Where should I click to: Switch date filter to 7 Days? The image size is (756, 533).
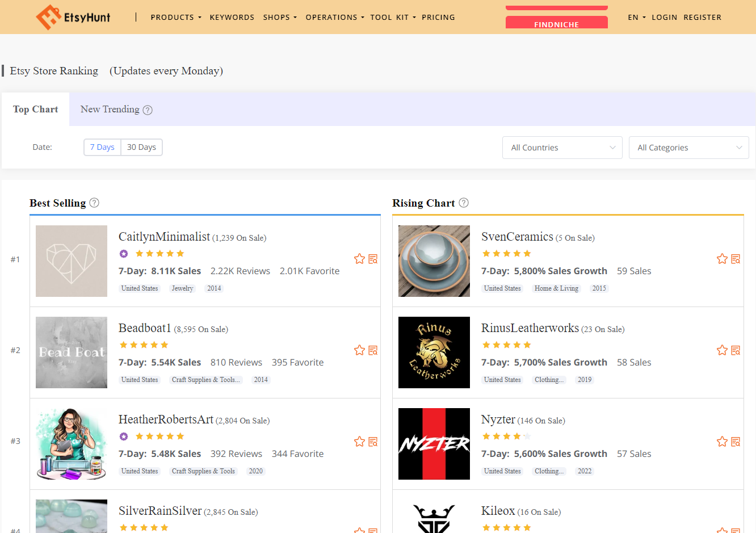pyautogui.click(x=102, y=147)
